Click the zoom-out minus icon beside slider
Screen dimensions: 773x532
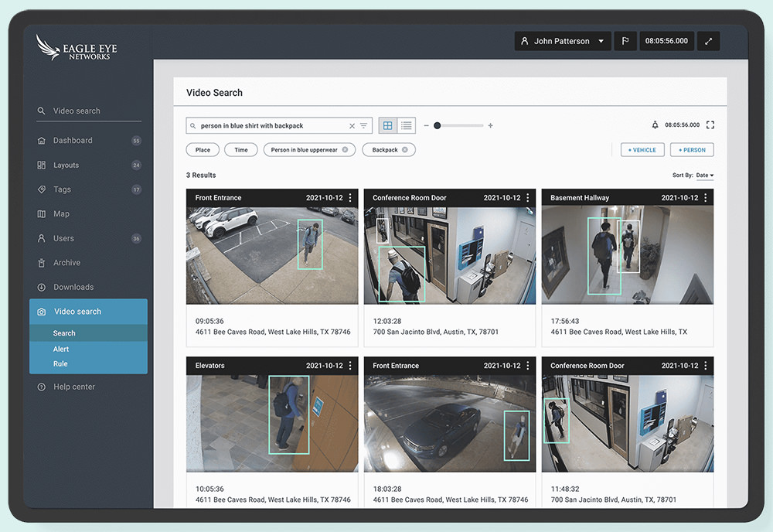tap(426, 125)
